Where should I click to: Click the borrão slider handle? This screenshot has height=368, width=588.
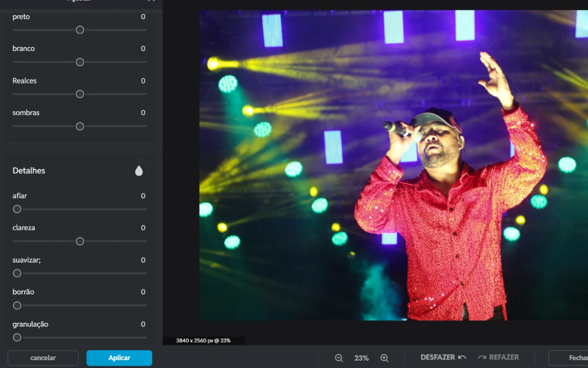click(17, 305)
